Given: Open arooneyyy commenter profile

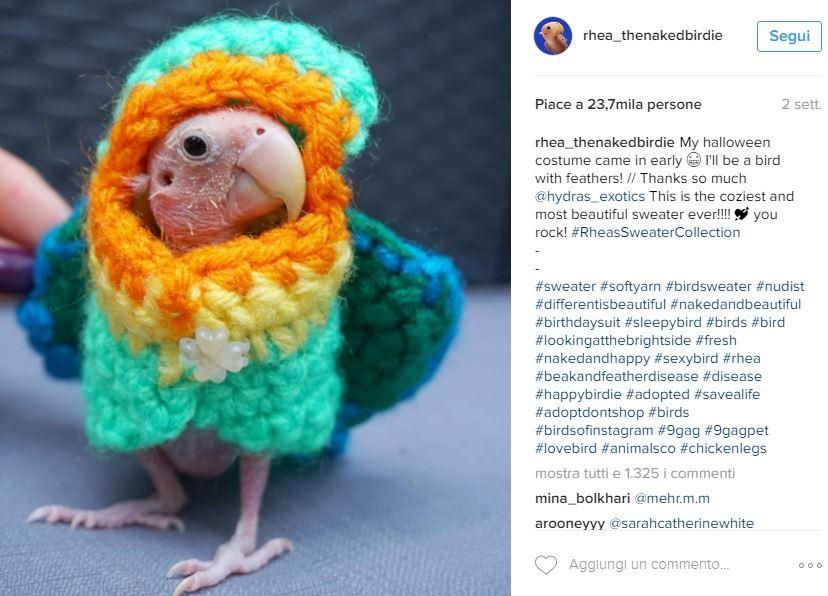Looking at the screenshot, I should pos(570,523).
